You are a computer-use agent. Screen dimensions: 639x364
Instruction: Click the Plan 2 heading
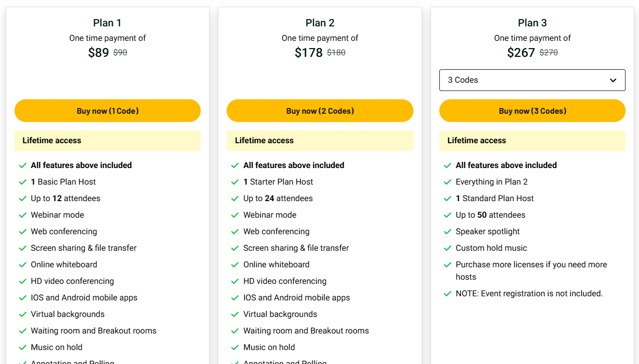point(320,23)
